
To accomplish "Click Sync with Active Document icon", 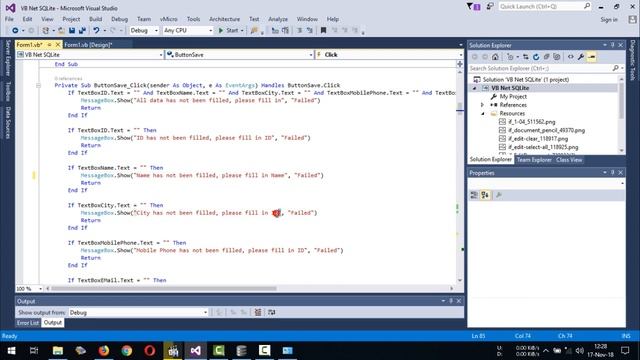I will click(x=526, y=57).
